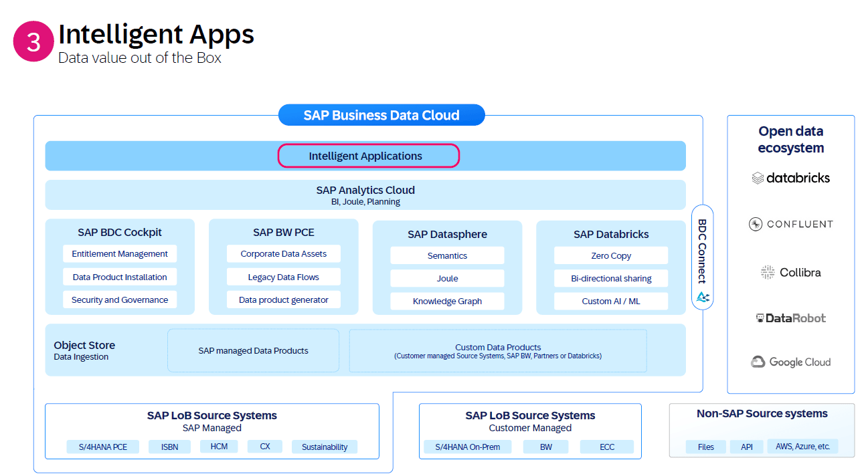This screenshot has width=868, height=476.
Task: Select the Sustainability chip under SAP Managed systems
Action: pos(324,446)
